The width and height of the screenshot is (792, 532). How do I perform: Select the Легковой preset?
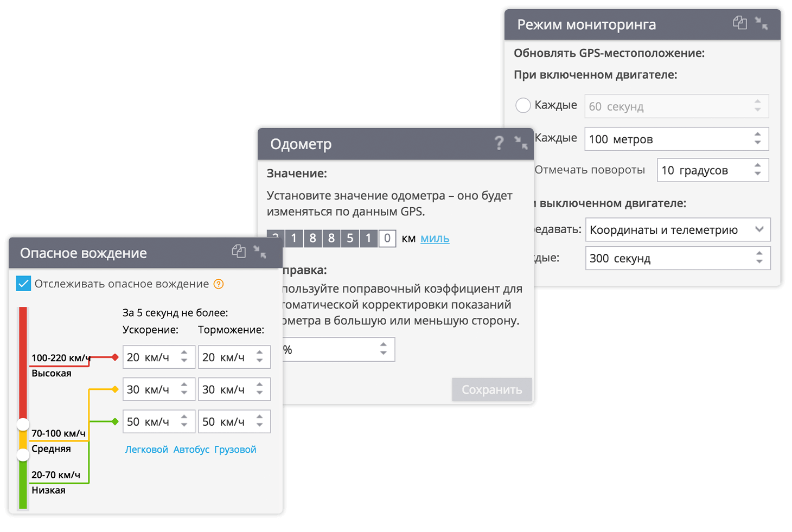[146, 450]
